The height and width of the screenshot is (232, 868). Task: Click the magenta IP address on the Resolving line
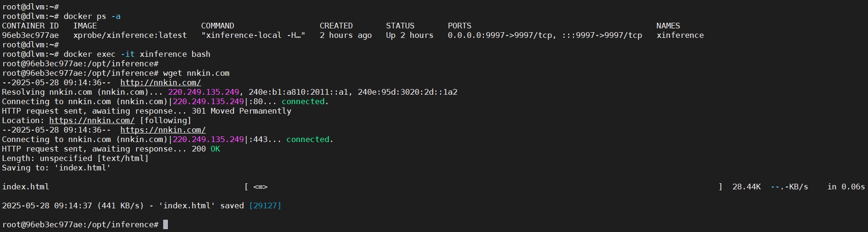[203, 92]
